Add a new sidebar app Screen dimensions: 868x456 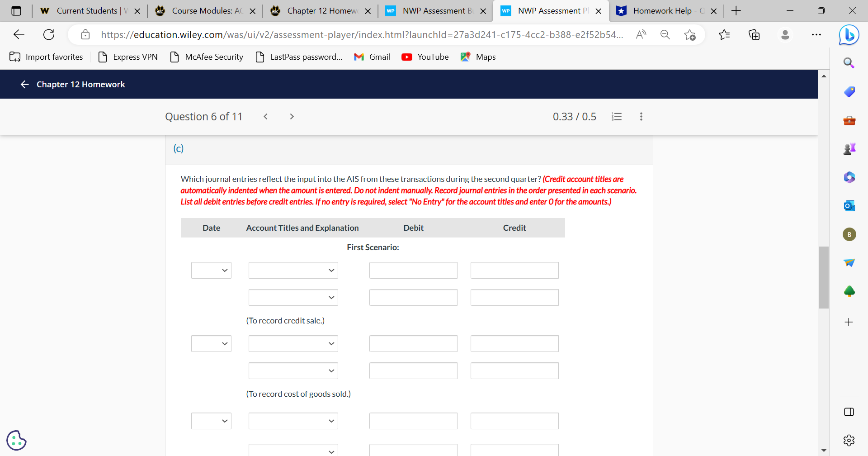(849, 322)
